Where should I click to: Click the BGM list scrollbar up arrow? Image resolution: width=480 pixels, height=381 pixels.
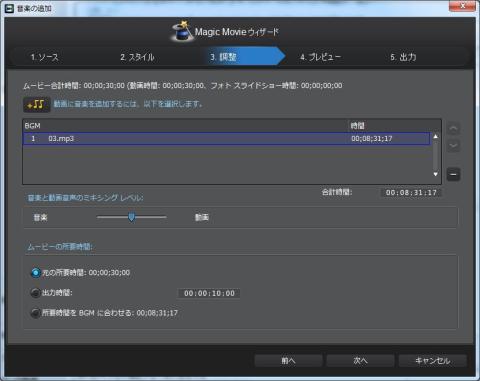point(435,136)
